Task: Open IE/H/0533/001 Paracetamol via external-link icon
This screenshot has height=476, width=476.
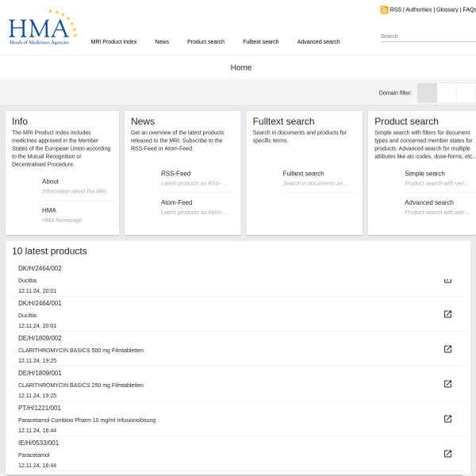Action: 447,454
